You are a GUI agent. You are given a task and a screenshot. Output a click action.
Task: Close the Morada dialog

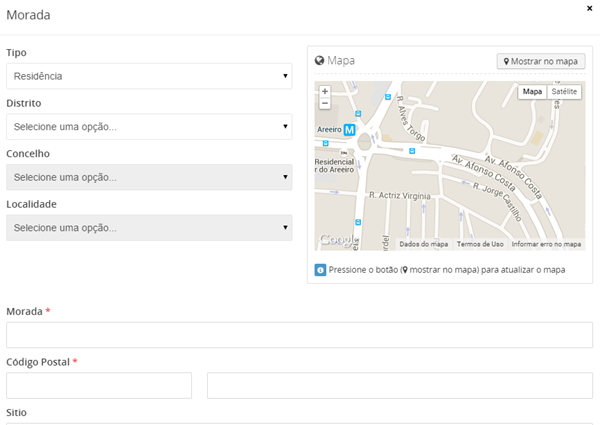coord(588,6)
